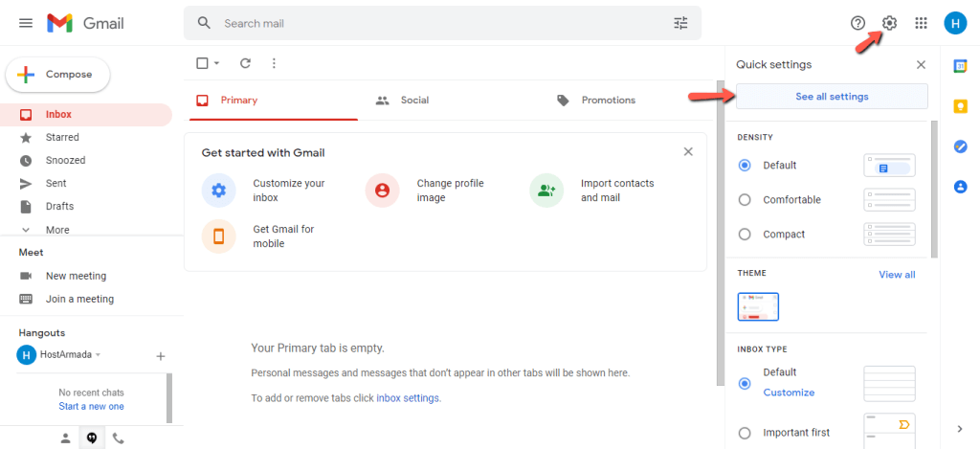Image resolution: width=980 pixels, height=449 pixels.
Task: Start a New meeting
Action: pos(75,276)
